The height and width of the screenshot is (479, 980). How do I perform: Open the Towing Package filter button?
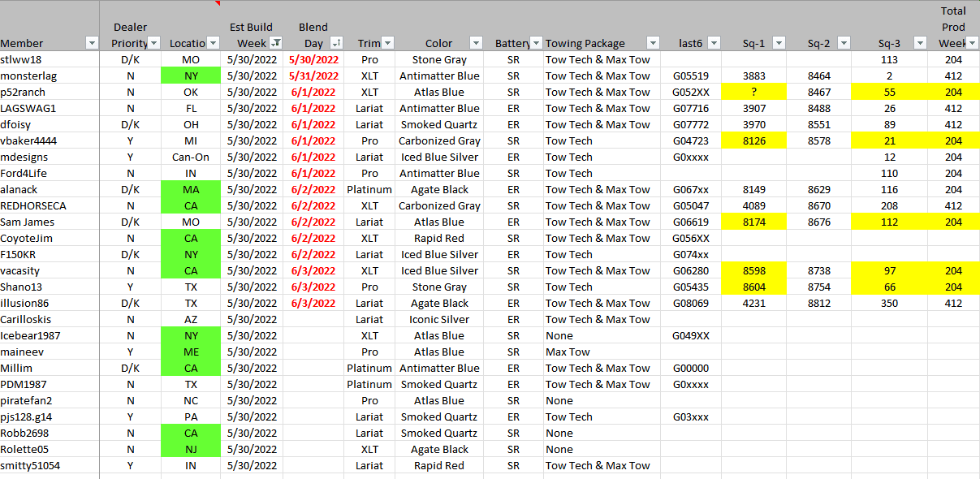pyautogui.click(x=652, y=43)
